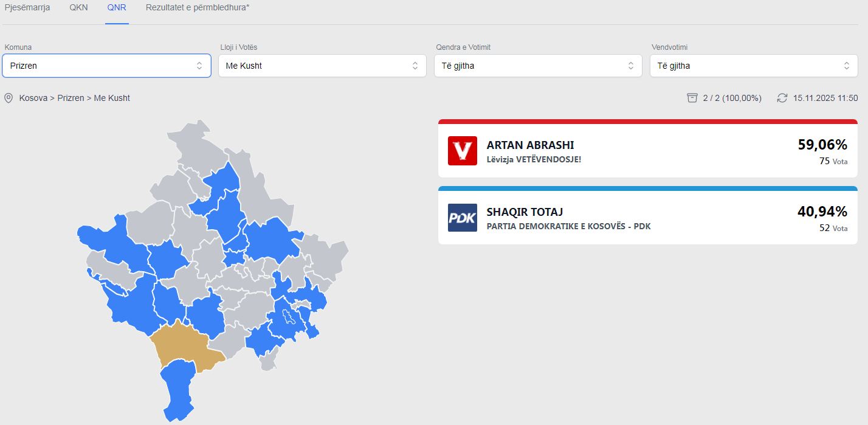Click the Kosova breadcrumb path text
Image resolution: width=868 pixels, height=425 pixels.
pyautogui.click(x=33, y=98)
